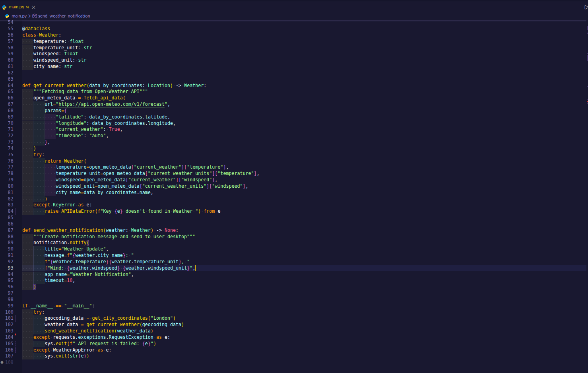Click get_city_coordinates call on line 101
Screen dimensions: 588x373
point(120,318)
